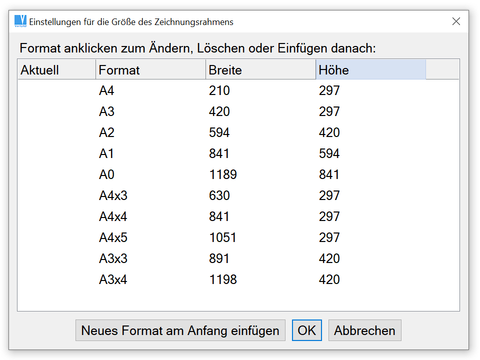Select the A2 format row

[x=238, y=132]
